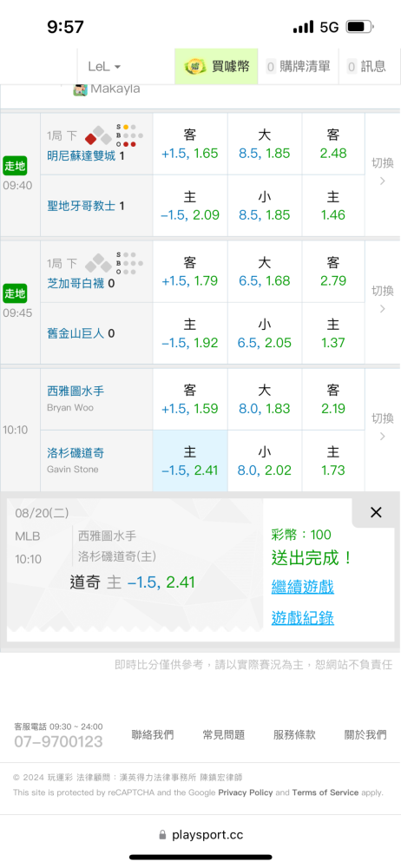Select 客 +1.5, 1.79 White Sox spread
This screenshot has width=401, height=868.
[190, 272]
